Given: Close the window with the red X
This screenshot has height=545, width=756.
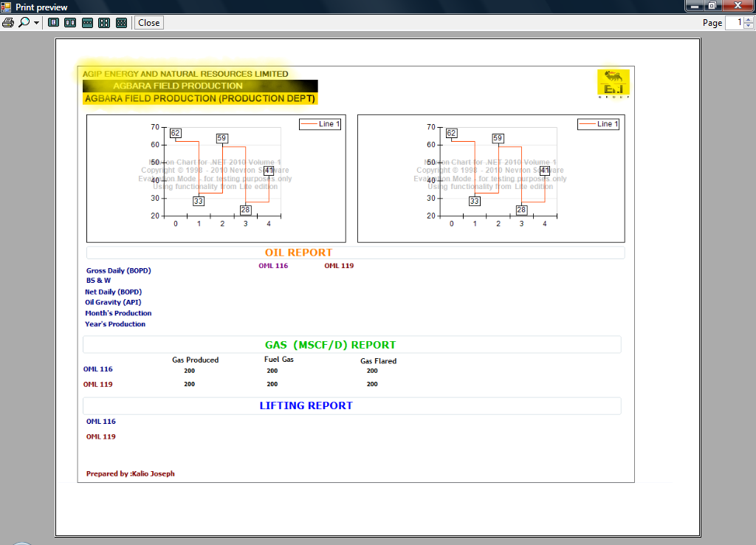Looking at the screenshot, I should [738, 6].
